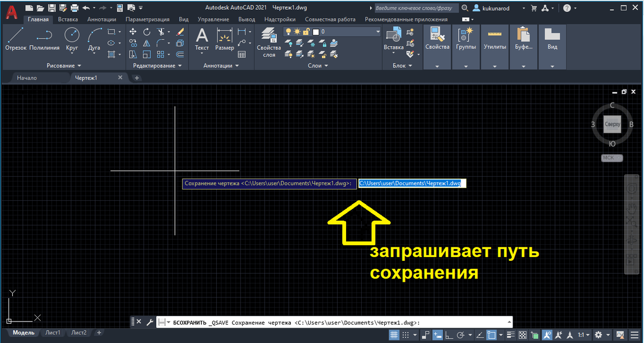Image resolution: width=644 pixels, height=343 pixels.
Task: Expand the Аннотации panel
Action: pos(221,65)
